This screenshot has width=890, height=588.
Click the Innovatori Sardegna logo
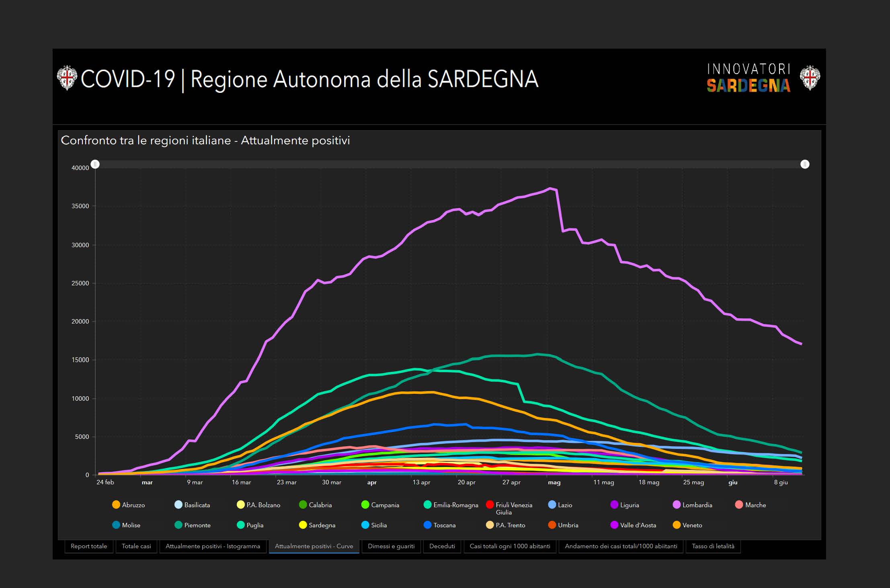click(x=749, y=78)
